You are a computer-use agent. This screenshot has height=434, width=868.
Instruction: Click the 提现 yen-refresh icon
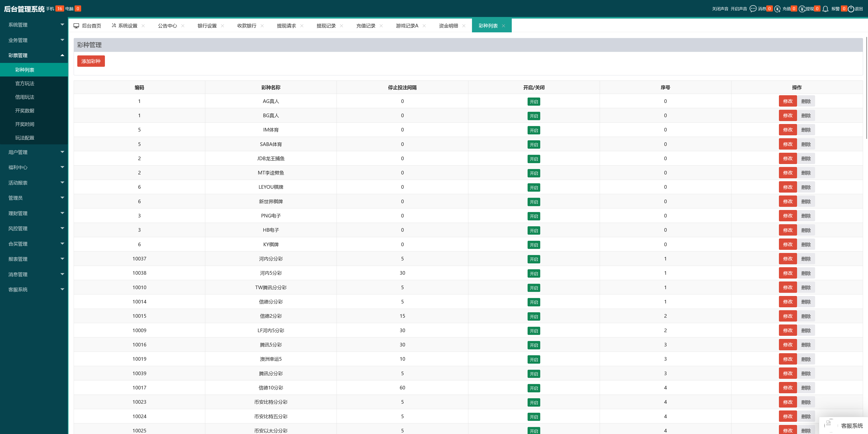802,9
